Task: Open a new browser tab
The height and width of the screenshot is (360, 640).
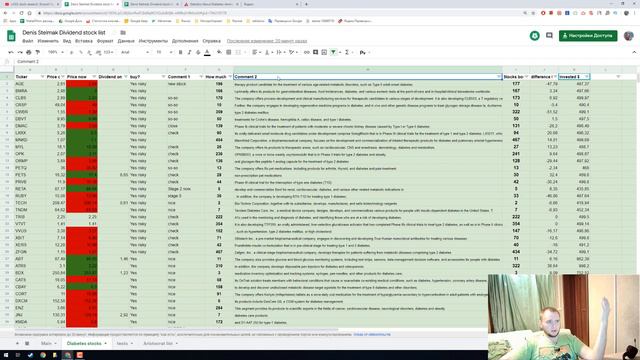Action: [x=306, y=4]
